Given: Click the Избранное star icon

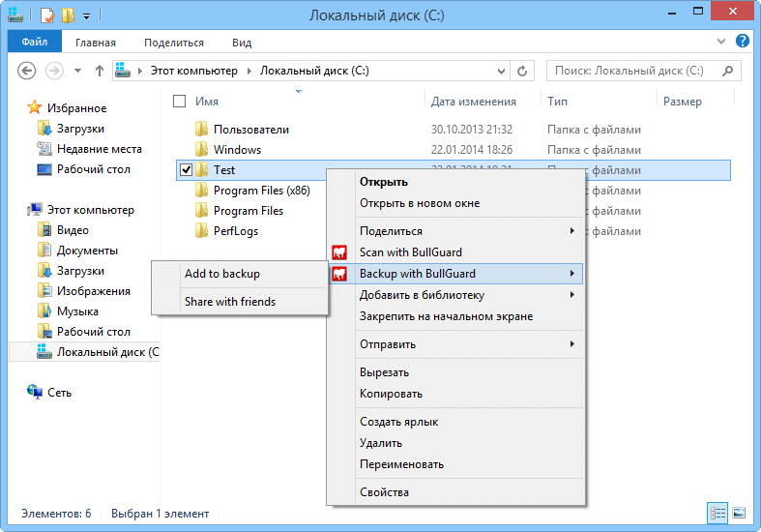Looking at the screenshot, I should click(x=35, y=107).
